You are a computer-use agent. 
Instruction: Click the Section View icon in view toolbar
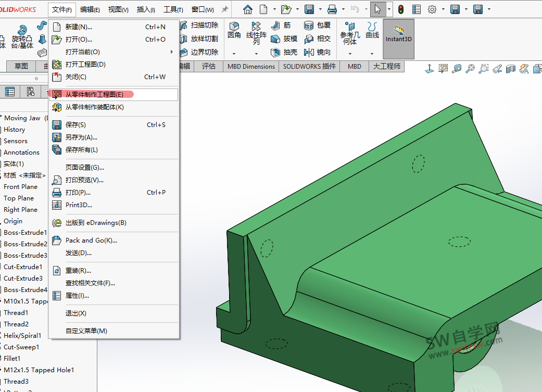click(x=511, y=69)
